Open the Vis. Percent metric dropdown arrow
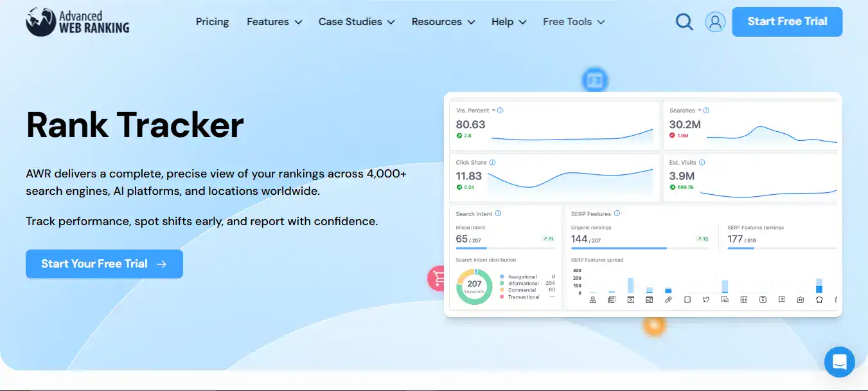The width and height of the screenshot is (868, 391). coord(493,111)
